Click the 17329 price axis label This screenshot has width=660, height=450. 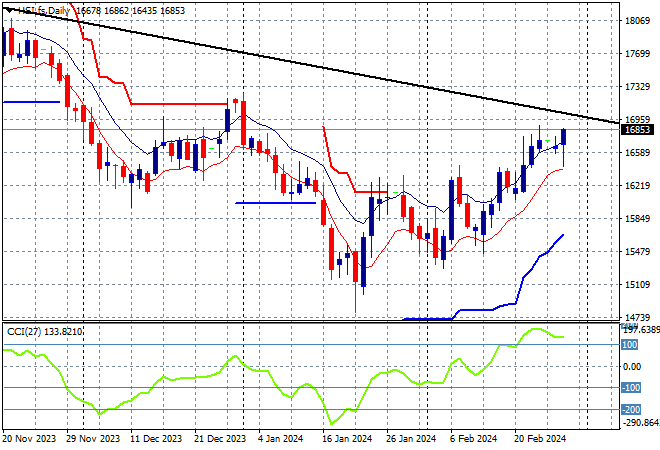tap(638, 87)
